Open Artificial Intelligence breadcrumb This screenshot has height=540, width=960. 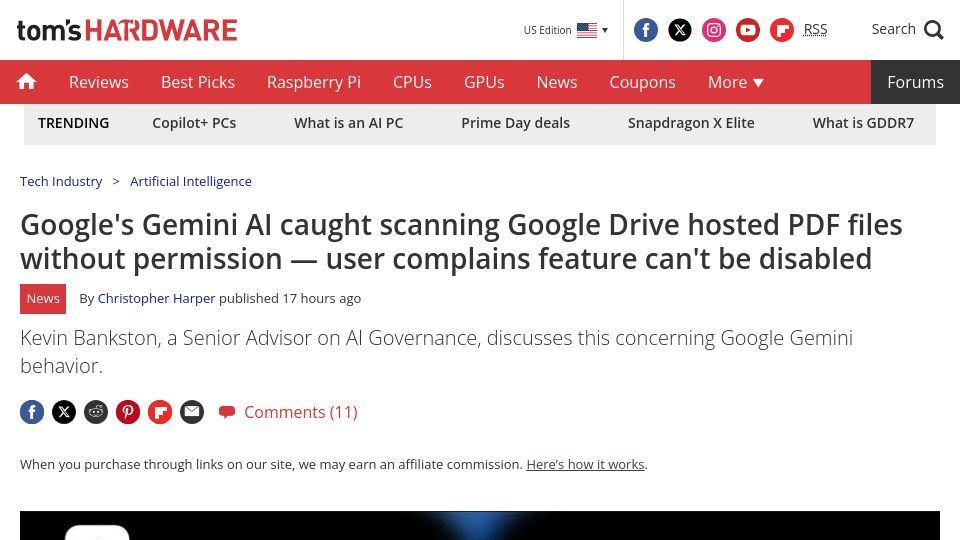click(x=190, y=181)
